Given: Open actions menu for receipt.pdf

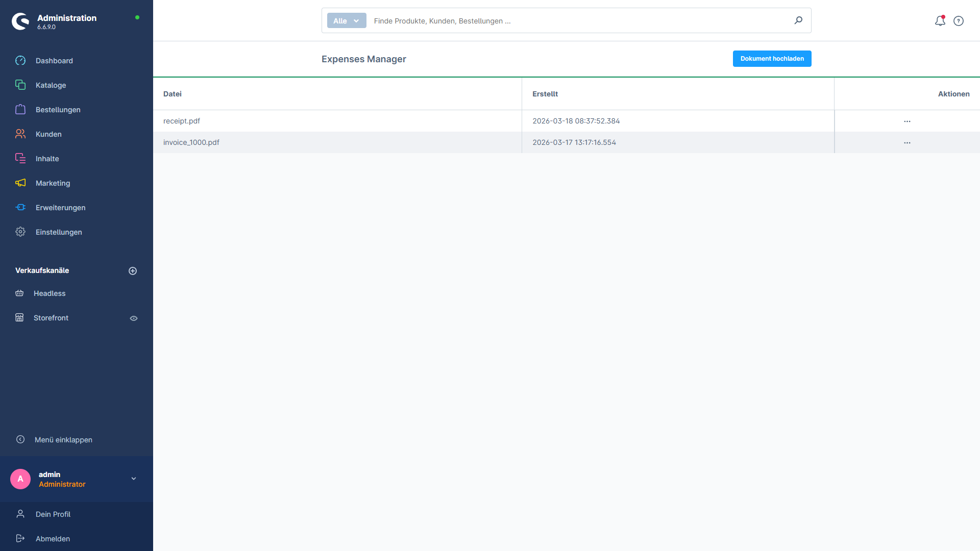Looking at the screenshot, I should pyautogui.click(x=907, y=121).
